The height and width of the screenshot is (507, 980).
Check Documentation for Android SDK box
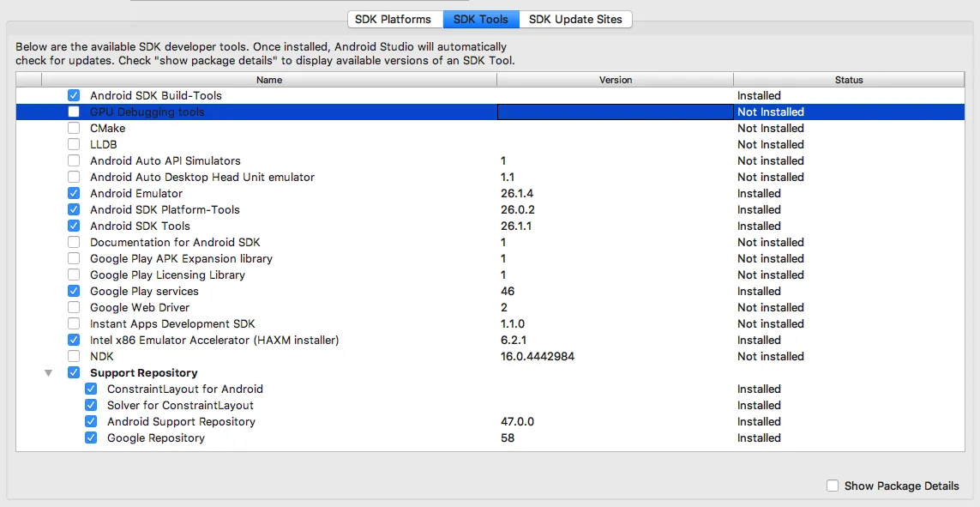[74, 242]
